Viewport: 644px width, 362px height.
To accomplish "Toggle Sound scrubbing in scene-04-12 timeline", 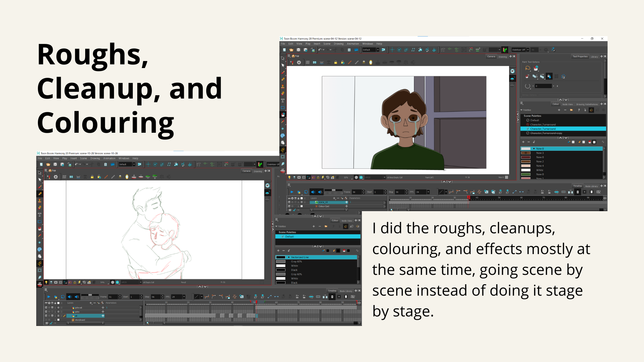I will [x=320, y=192].
